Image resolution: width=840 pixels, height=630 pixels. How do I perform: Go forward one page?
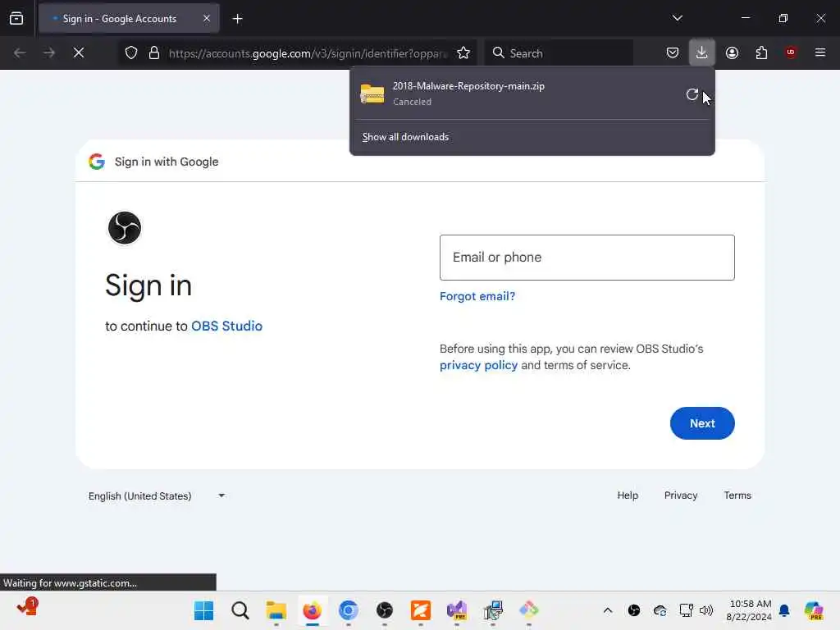[x=49, y=52]
